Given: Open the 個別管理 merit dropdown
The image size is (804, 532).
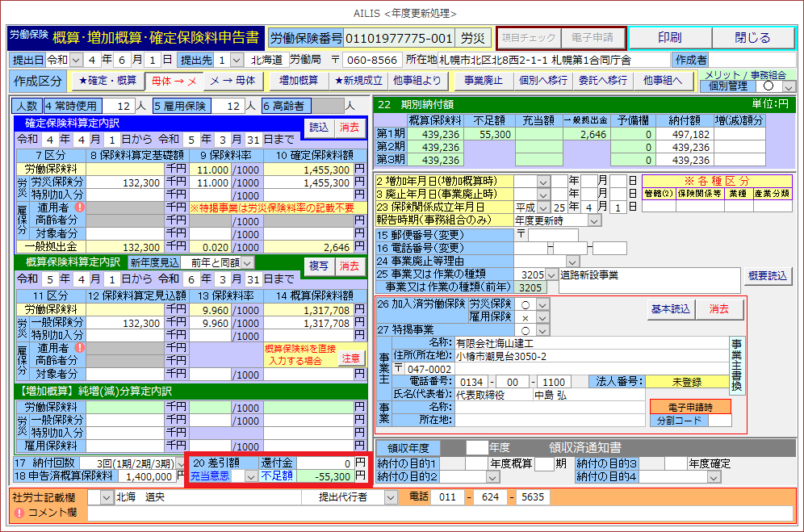Looking at the screenshot, I should [x=788, y=86].
